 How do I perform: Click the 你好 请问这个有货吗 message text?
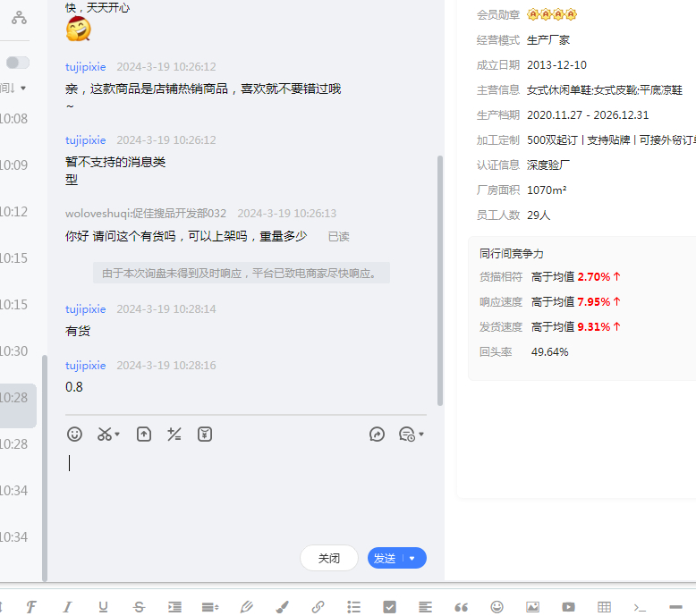(x=186, y=236)
